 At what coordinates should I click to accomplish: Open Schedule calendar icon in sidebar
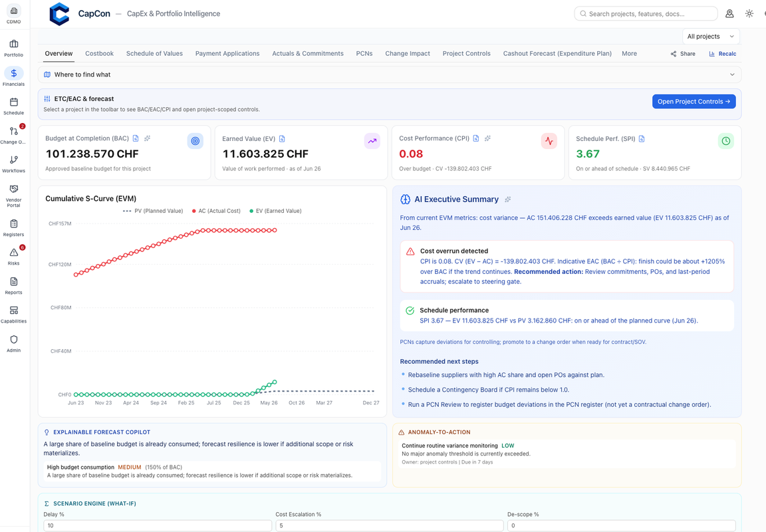coord(14,102)
